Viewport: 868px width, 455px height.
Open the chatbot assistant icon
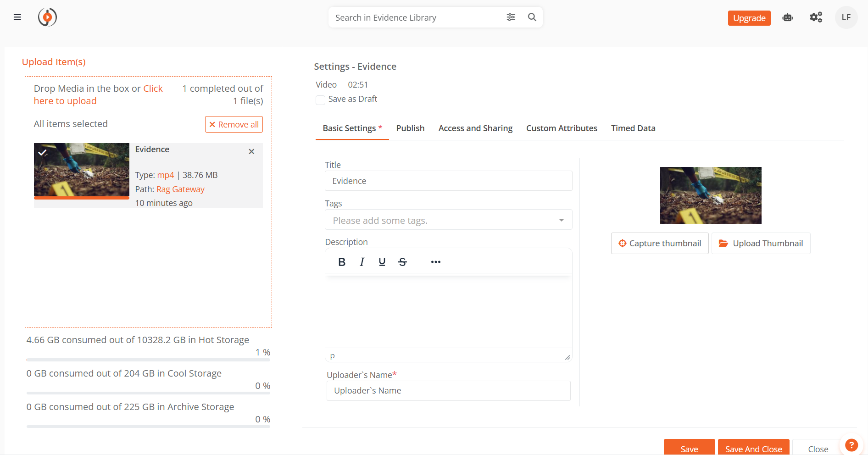click(787, 17)
